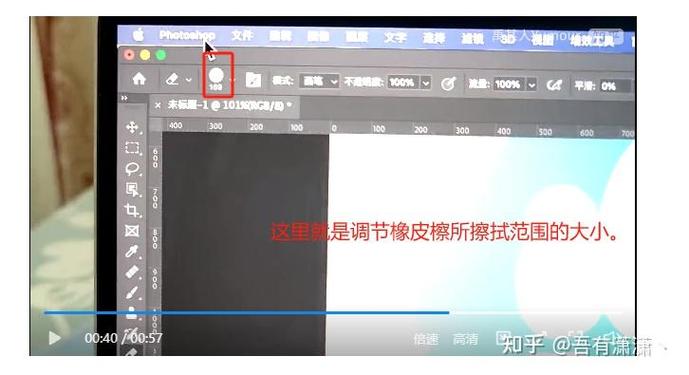Click the Home icon in options bar
The width and height of the screenshot is (689, 375).
point(139,79)
